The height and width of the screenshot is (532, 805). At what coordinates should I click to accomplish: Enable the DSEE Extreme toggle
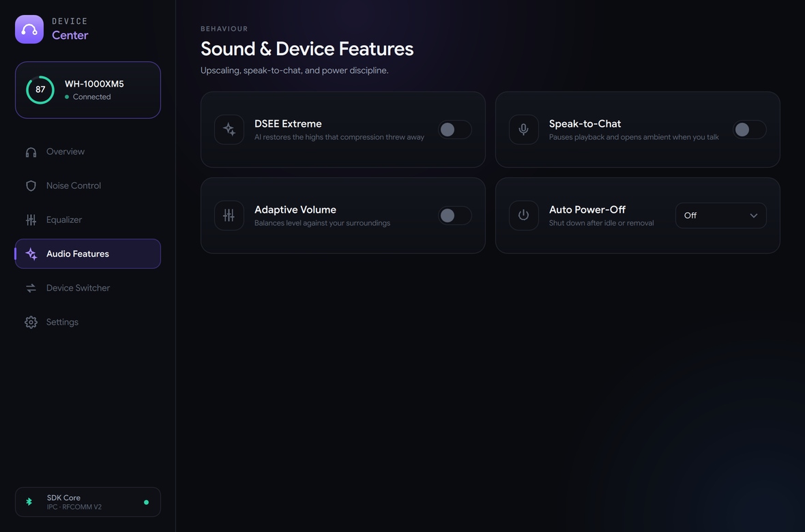[455, 130]
